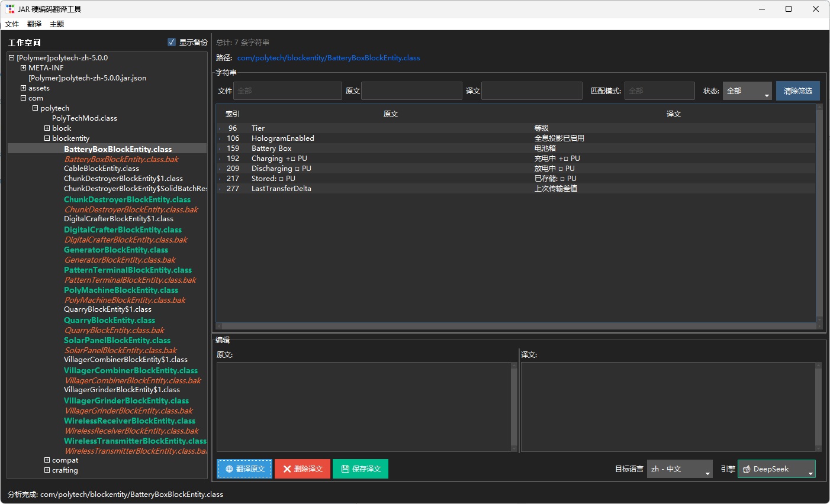Expand the META-INF tree node
This screenshot has width=830, height=504.
(24, 68)
